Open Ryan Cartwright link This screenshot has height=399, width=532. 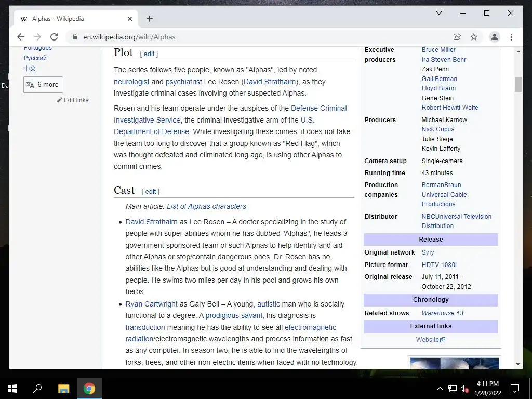(x=151, y=304)
